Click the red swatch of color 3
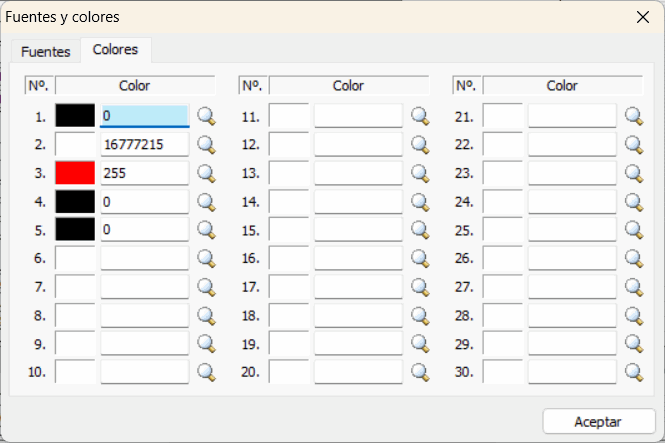This screenshot has height=443, width=665. [75, 173]
